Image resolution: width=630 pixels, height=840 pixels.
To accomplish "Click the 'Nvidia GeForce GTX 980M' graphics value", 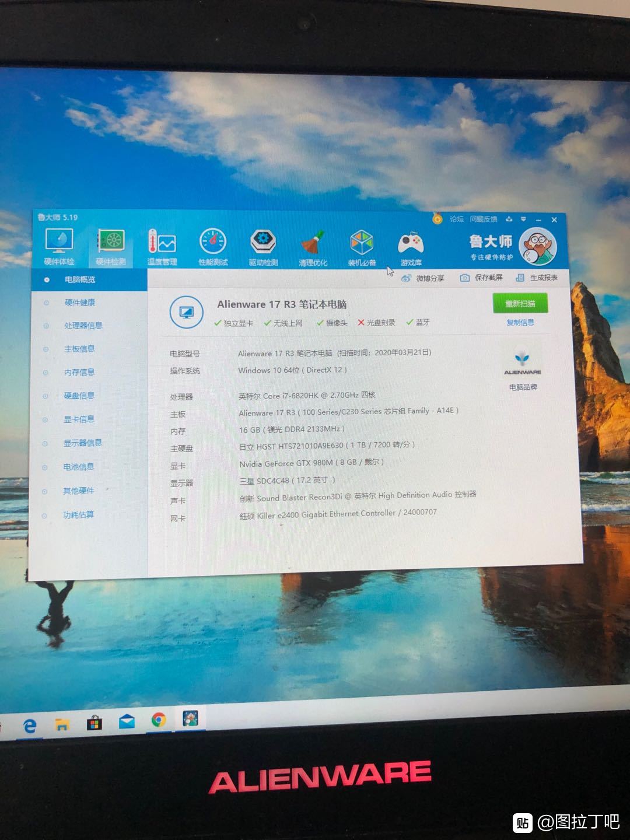I will pyautogui.click(x=311, y=463).
